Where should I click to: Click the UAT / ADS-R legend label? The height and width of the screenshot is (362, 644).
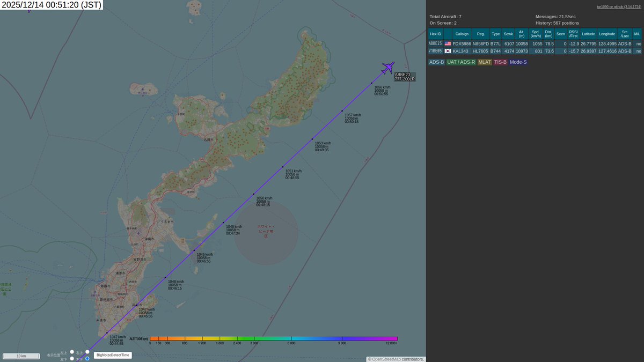click(462, 62)
